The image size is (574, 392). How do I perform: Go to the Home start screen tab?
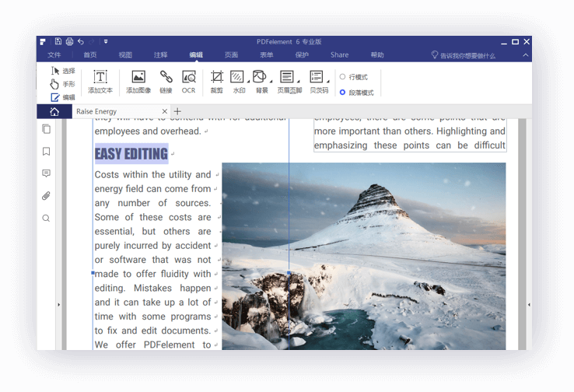coord(54,112)
